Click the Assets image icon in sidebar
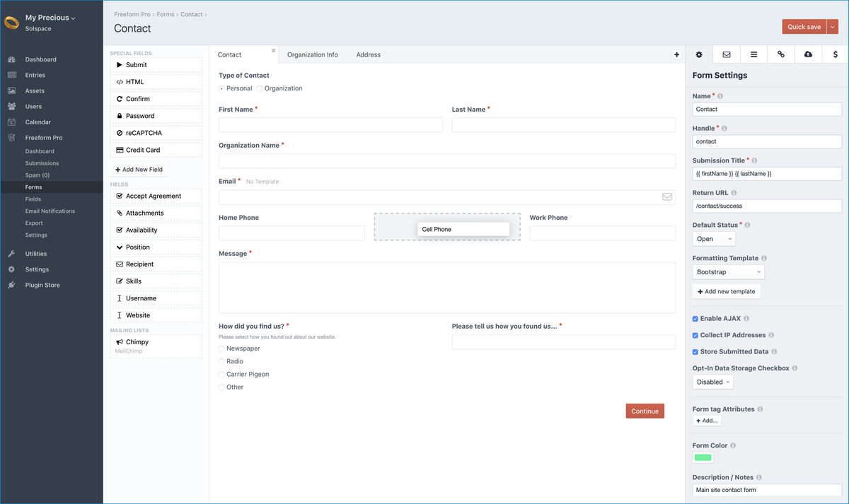The width and height of the screenshot is (849, 504). click(12, 90)
